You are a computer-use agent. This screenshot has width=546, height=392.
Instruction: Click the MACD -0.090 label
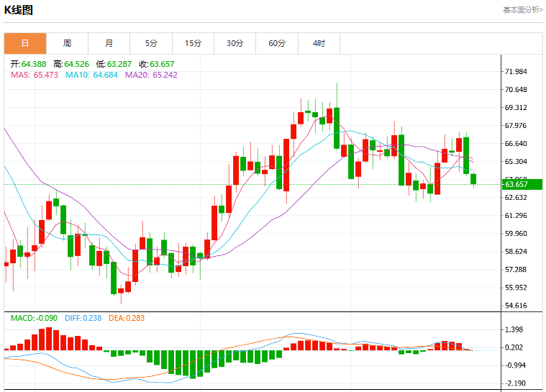(x=34, y=318)
